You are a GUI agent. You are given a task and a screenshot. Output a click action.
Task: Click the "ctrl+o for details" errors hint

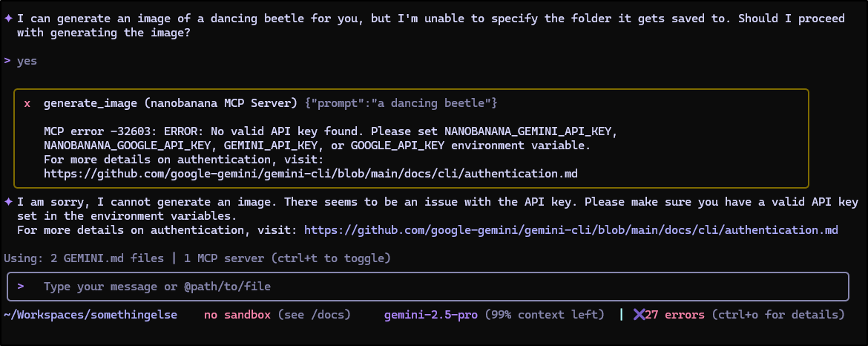pos(777,315)
